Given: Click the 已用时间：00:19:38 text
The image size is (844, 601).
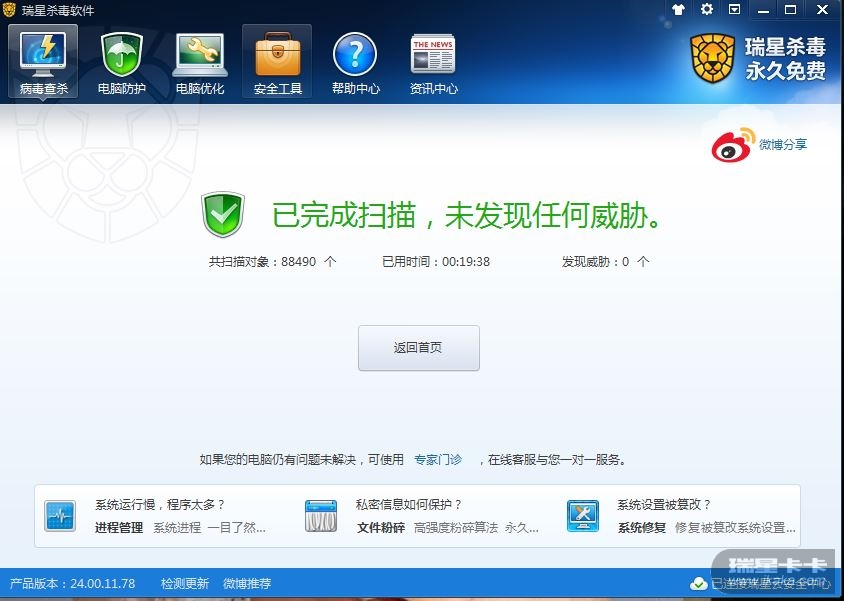Looking at the screenshot, I should pyautogui.click(x=436, y=262).
